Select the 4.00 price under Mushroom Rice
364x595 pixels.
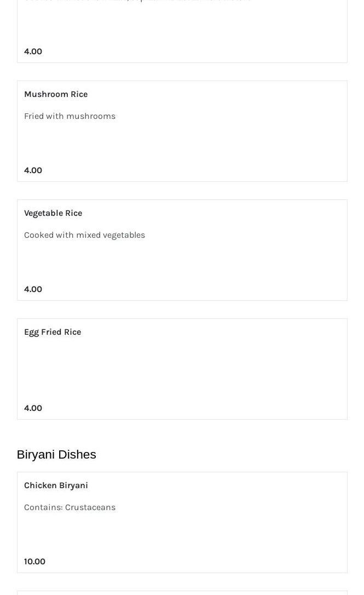coord(33,170)
